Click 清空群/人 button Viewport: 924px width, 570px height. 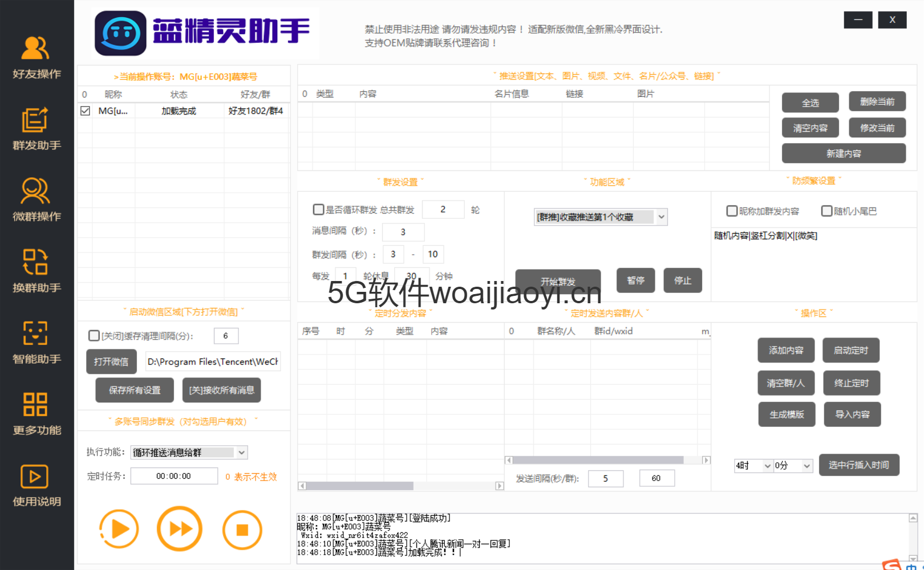point(786,383)
